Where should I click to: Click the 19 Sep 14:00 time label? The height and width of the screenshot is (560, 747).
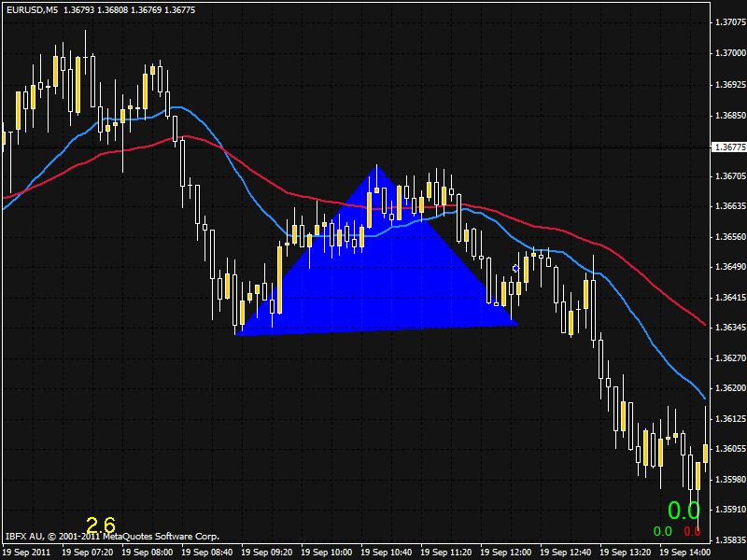[x=686, y=553]
